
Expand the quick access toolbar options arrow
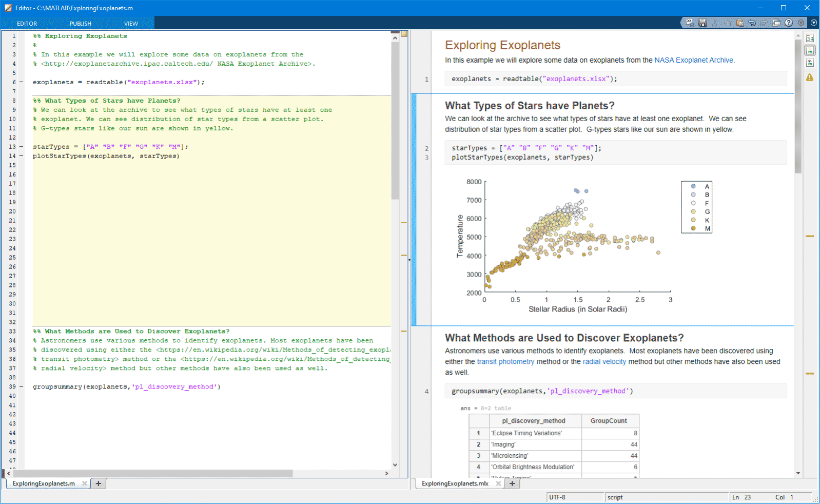(813, 23)
